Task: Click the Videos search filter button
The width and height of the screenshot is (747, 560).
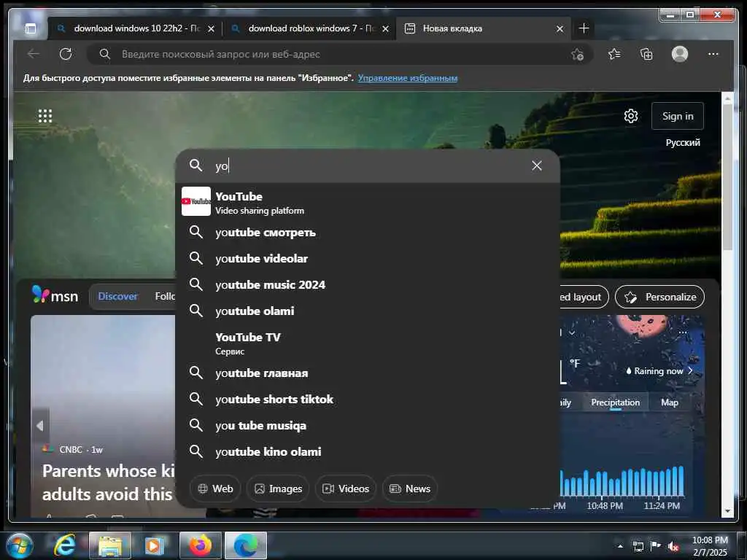Action: coord(346,489)
